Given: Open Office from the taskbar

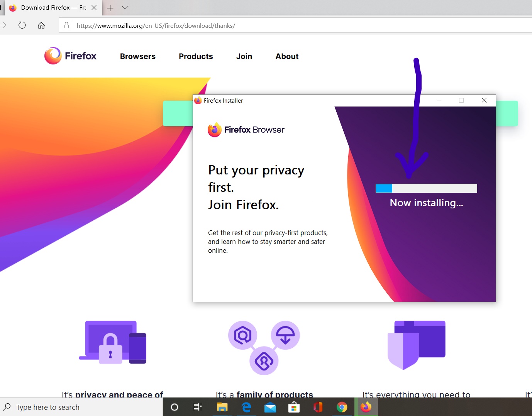Looking at the screenshot, I should click(x=318, y=407).
